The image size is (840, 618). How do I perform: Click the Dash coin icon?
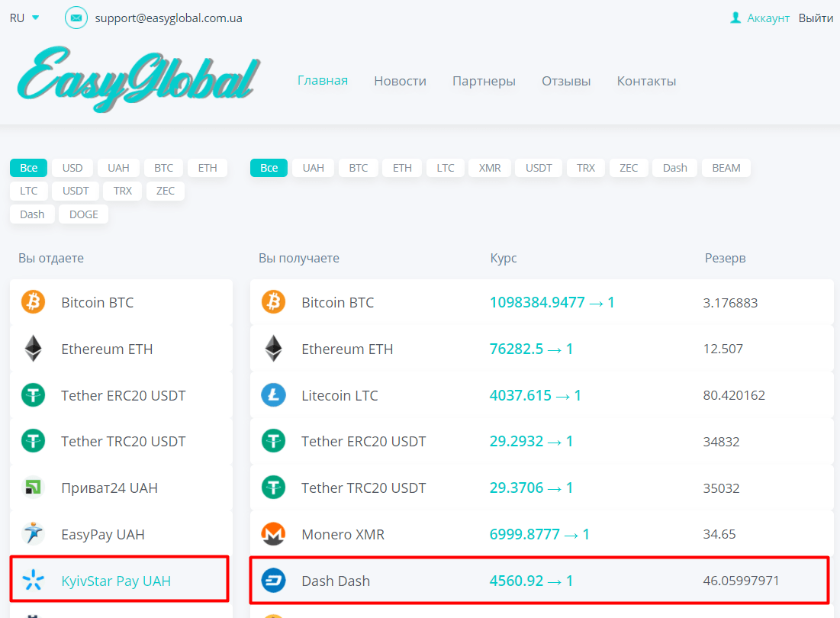pyautogui.click(x=273, y=581)
